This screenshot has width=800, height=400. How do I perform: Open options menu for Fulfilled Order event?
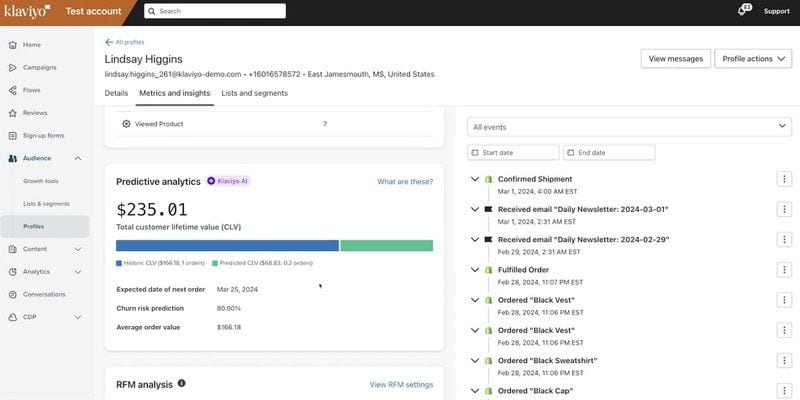coord(784,270)
